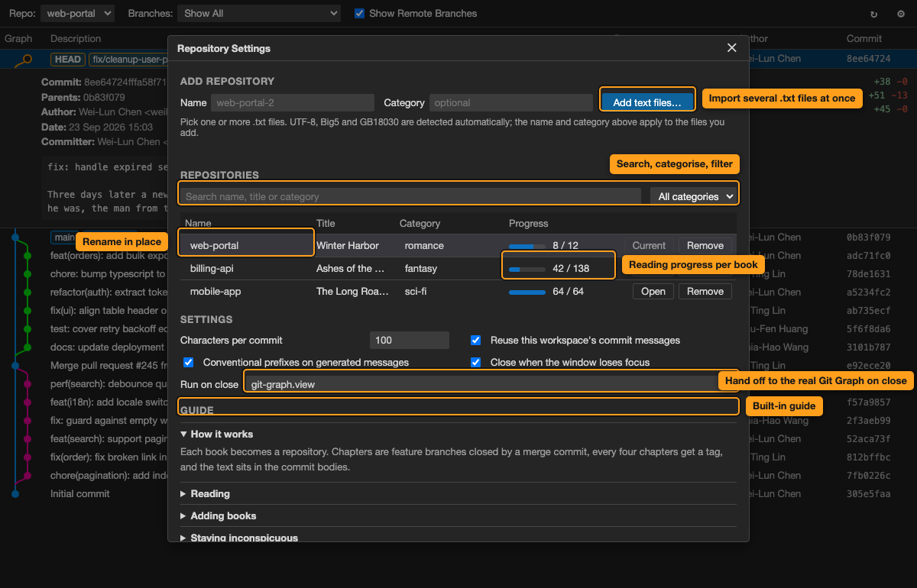Screen dimensions: 917x588
Task: Click commit hash 305e5faa
Action: 869,494
